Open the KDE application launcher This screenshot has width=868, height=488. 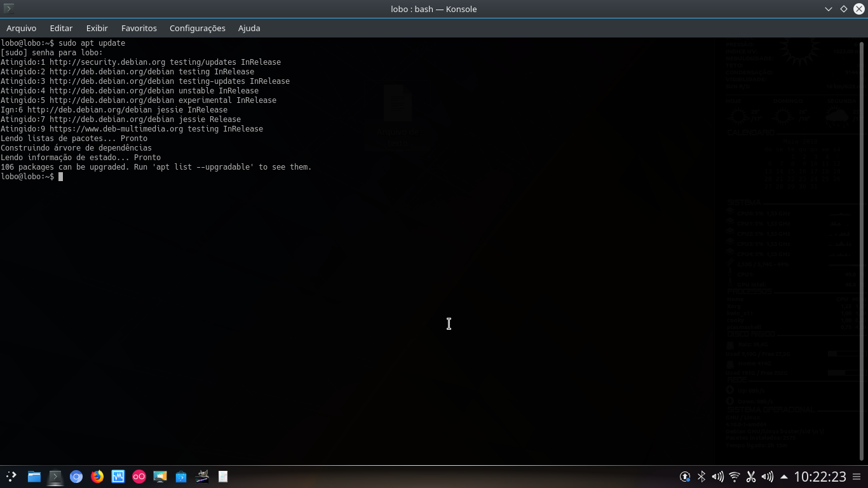pos(11,476)
